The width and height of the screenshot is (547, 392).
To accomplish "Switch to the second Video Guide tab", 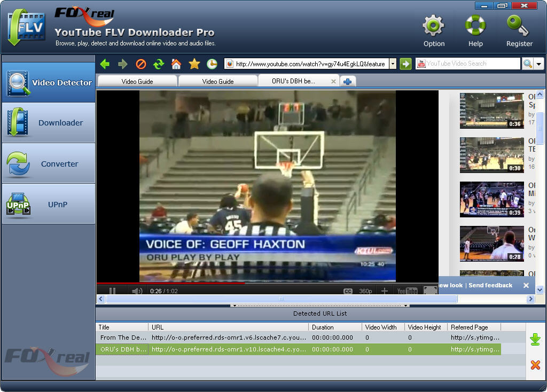I will pos(218,81).
